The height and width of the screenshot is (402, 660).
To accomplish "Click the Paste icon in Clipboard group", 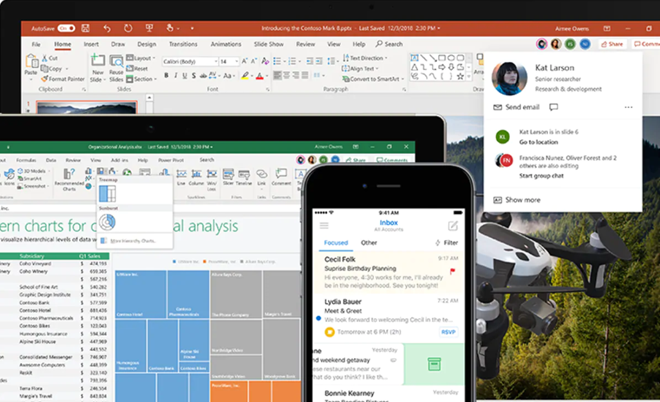I will 31,67.
